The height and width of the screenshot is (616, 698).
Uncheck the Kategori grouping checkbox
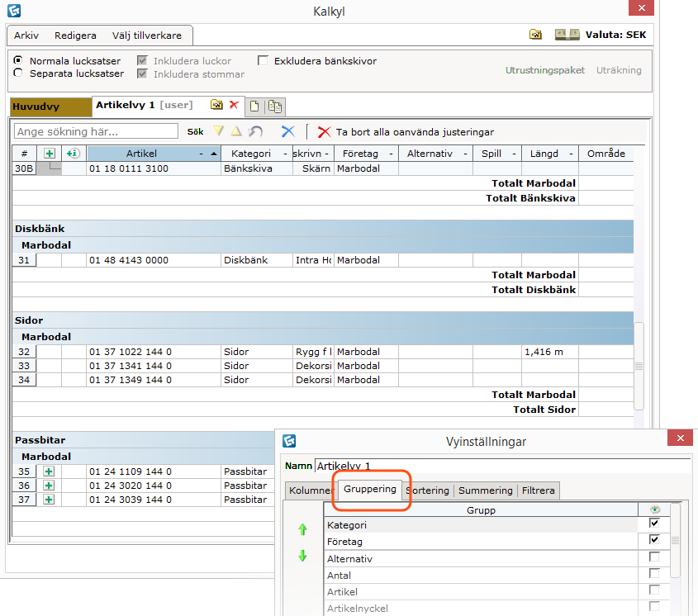click(x=654, y=523)
